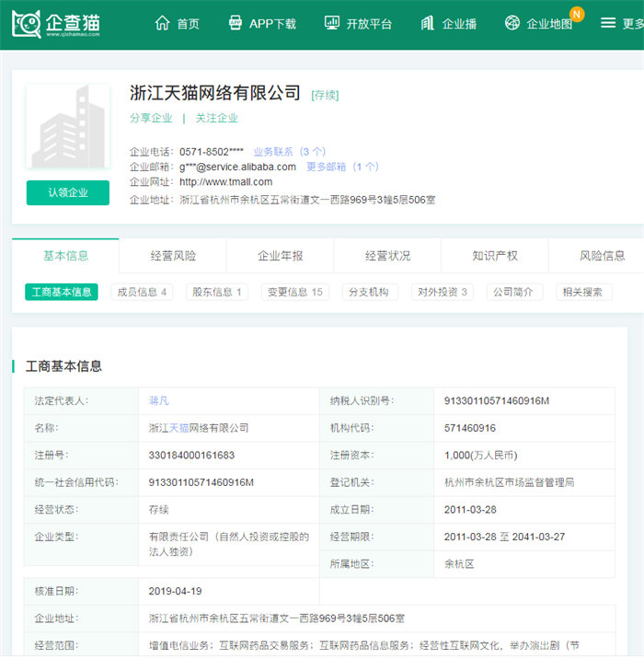The height and width of the screenshot is (659, 644).
Task: Click the 业务联系 (3个) link
Action: coord(290,152)
